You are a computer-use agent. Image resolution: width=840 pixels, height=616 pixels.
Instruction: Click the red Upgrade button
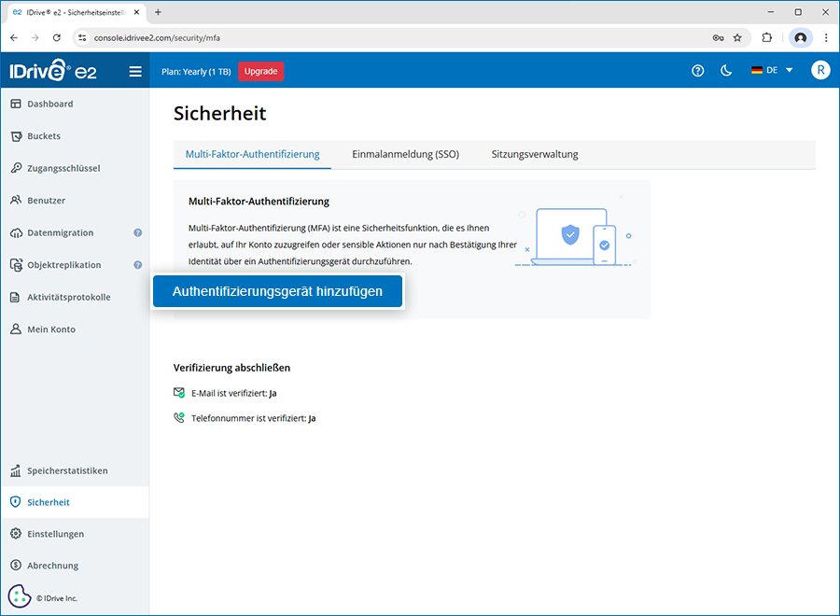tap(260, 71)
